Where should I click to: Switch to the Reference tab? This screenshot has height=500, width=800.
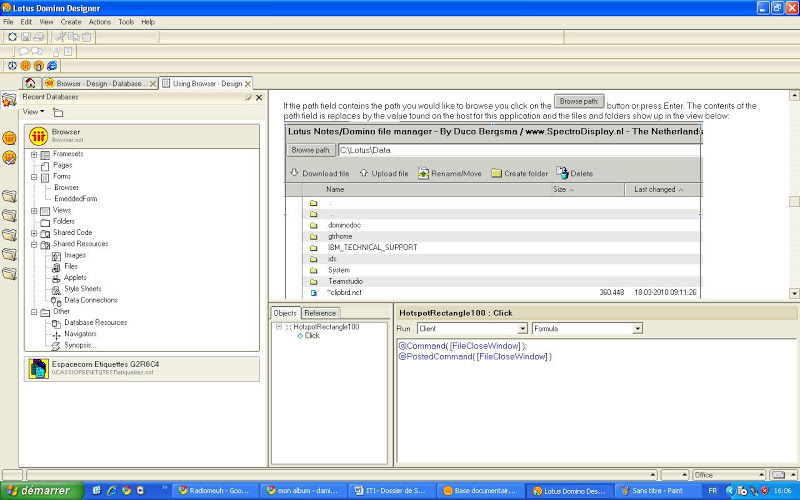(x=320, y=313)
